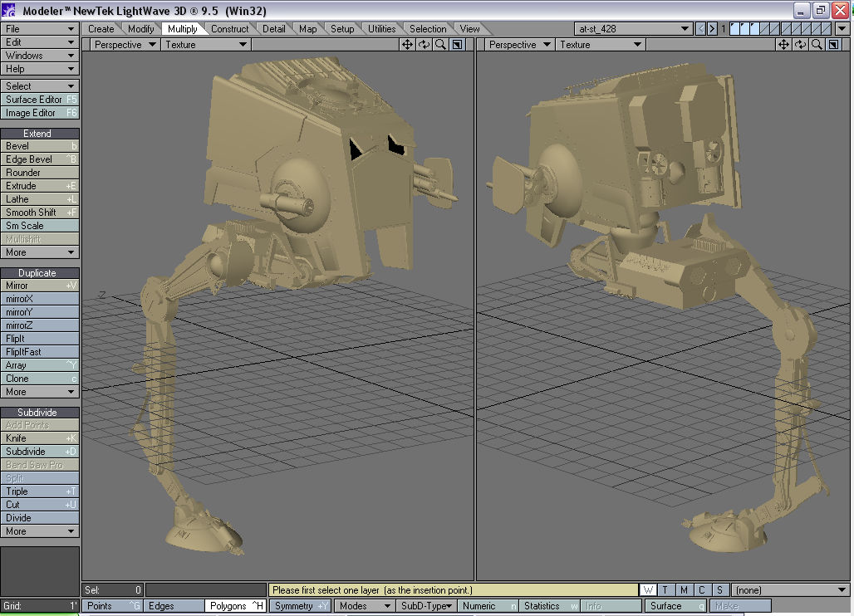Switch to the Construct tab

(x=230, y=29)
